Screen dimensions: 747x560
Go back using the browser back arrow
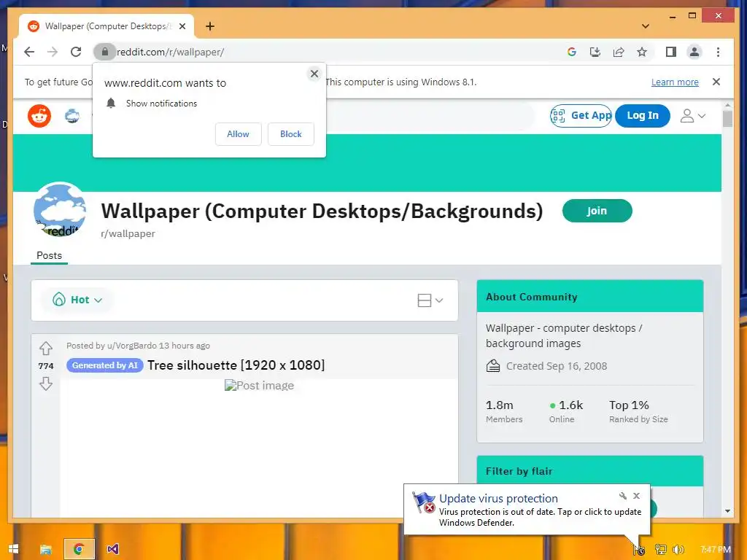(29, 52)
